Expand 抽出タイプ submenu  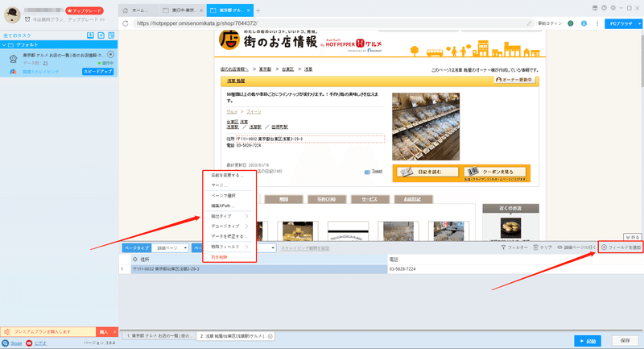click(229, 216)
